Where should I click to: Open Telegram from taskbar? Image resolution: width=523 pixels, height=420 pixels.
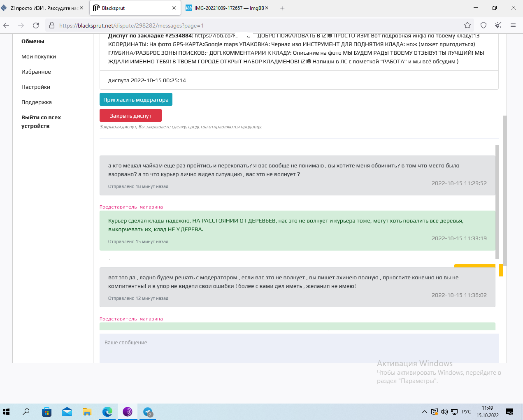[x=148, y=412]
